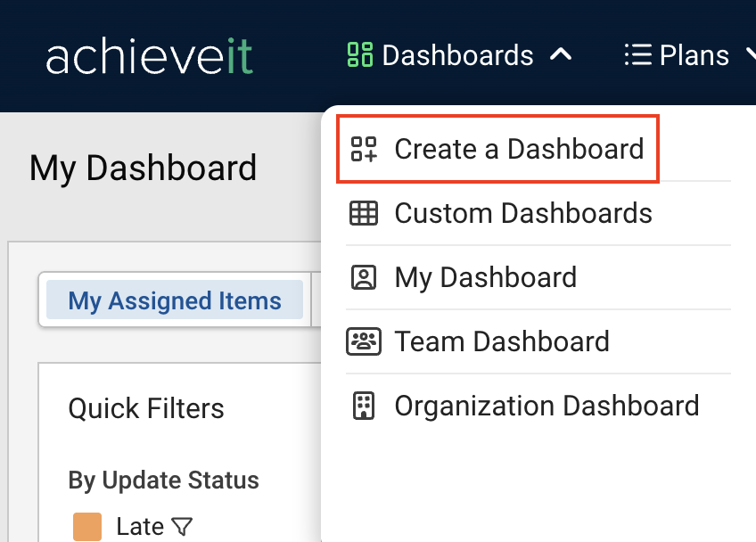The height and width of the screenshot is (542, 756).
Task: Click the Plans list icon
Action: pos(637,55)
